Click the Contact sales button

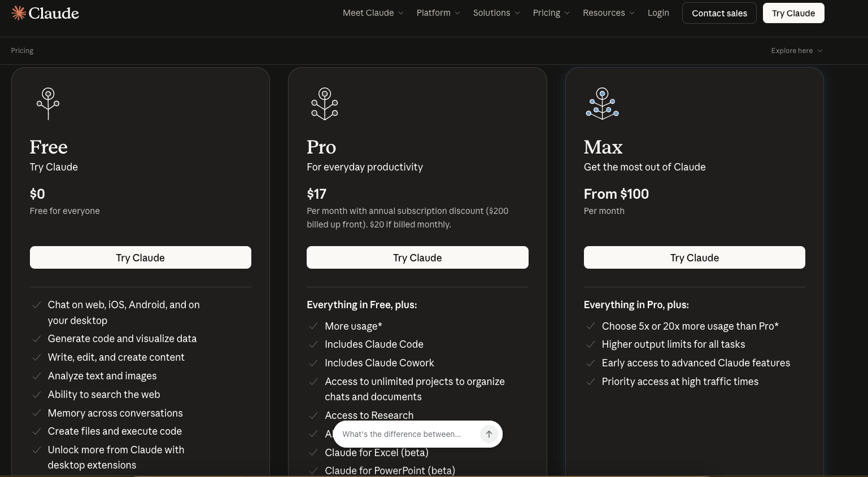click(x=719, y=13)
